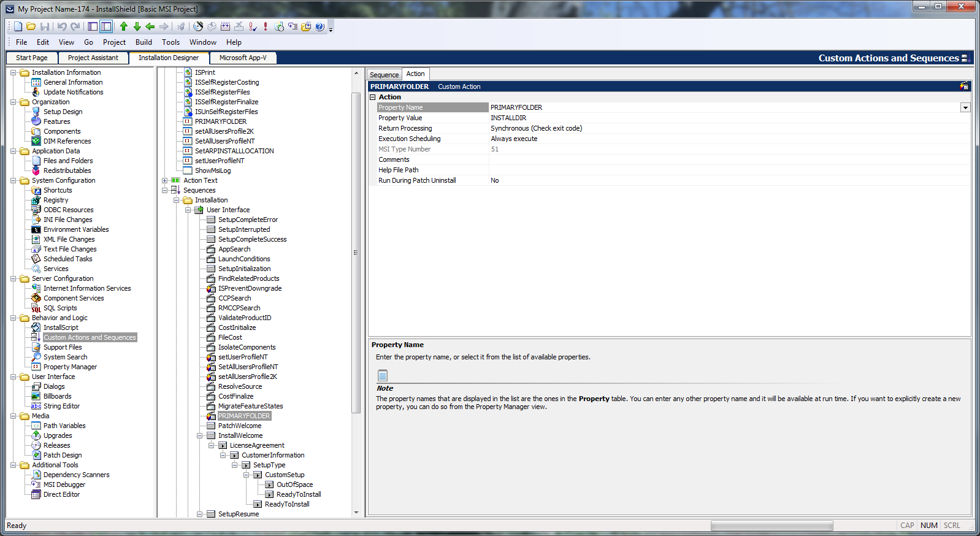
Task: Switch to the Microsoft App-V tab
Action: click(243, 58)
